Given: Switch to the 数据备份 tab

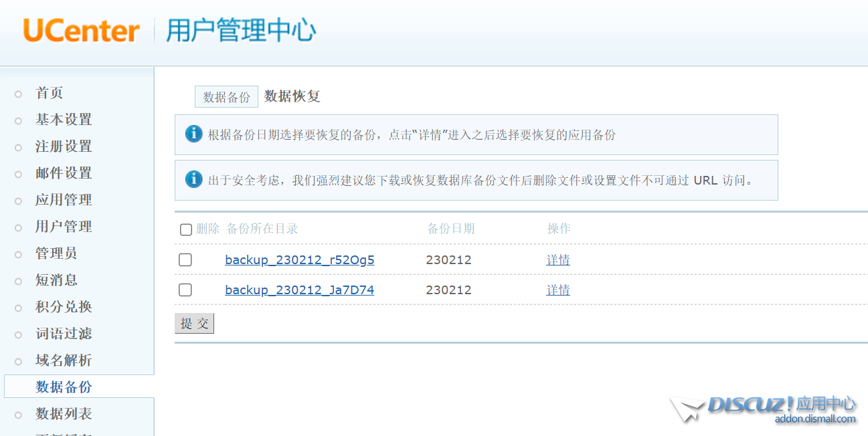Looking at the screenshot, I should pyautogui.click(x=226, y=97).
